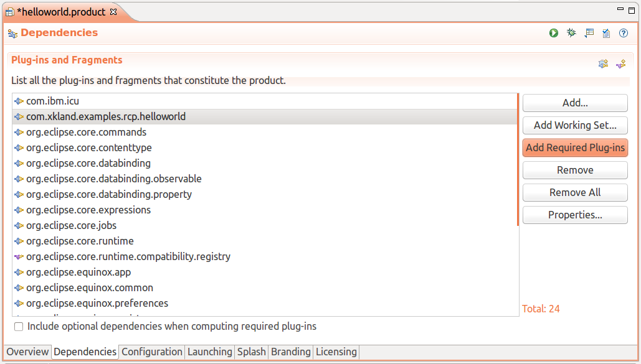Click Add Required Plug-ins
Viewport: 641px width, 364px height.
pos(575,147)
